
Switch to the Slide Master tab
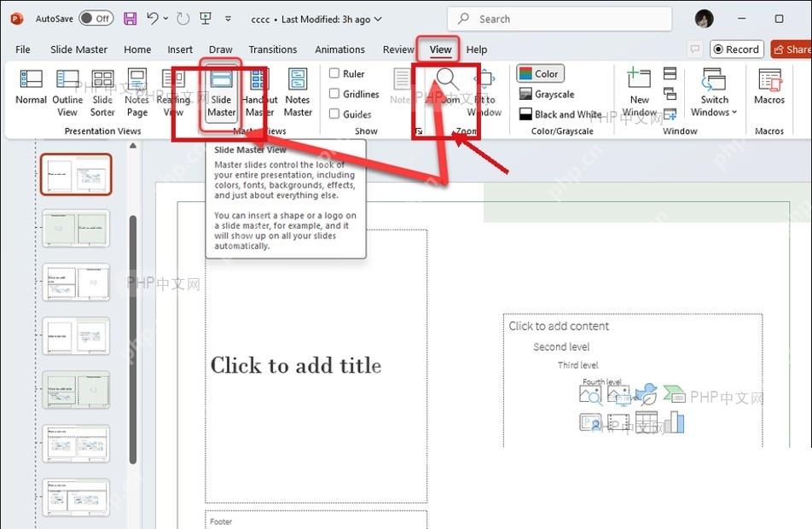(x=78, y=49)
